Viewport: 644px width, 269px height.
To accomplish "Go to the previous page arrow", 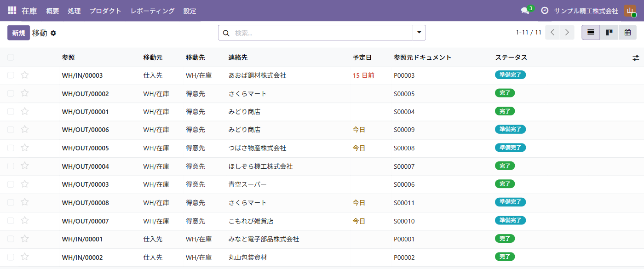I will coord(552,33).
